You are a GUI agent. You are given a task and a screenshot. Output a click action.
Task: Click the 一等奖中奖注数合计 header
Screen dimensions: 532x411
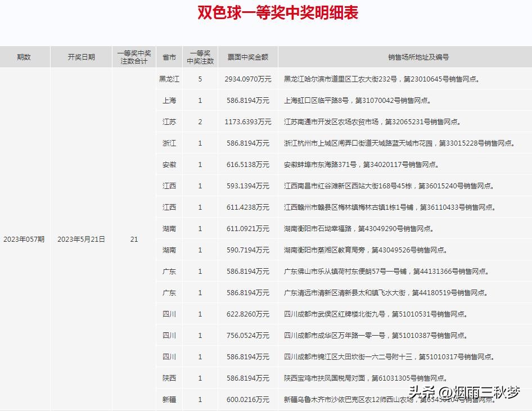(x=133, y=57)
